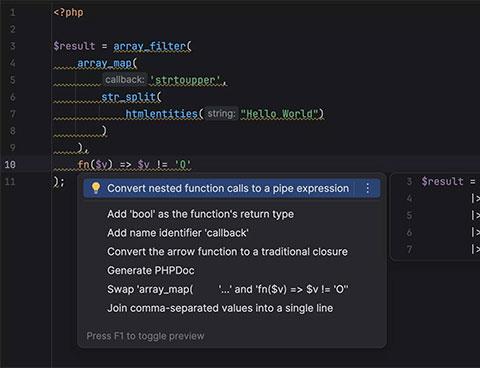The height and width of the screenshot is (368, 480).
Task: Click $result in the preview pane
Action: [x=442, y=182]
